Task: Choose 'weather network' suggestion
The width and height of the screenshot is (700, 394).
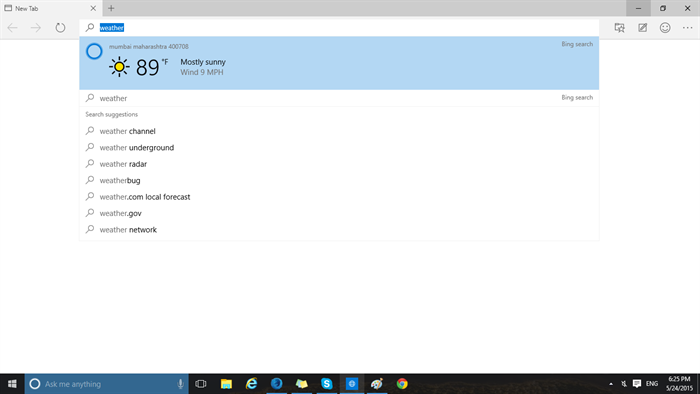Action: click(x=339, y=230)
